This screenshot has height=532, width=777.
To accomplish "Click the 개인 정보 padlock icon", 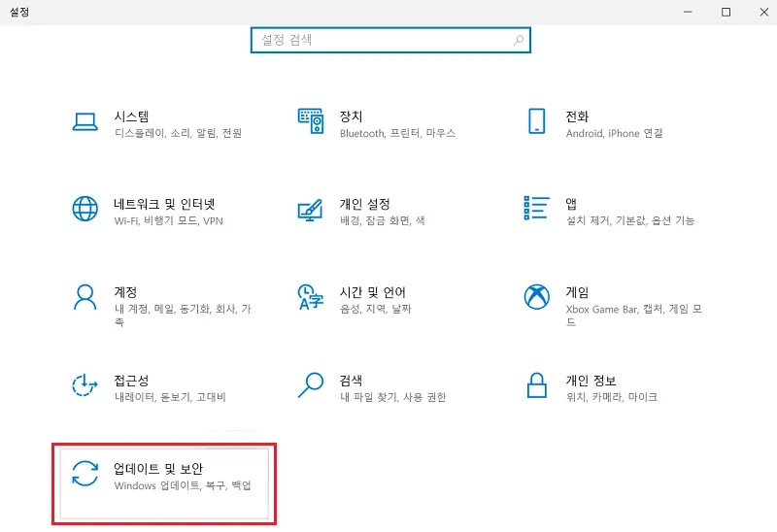I will [537, 384].
